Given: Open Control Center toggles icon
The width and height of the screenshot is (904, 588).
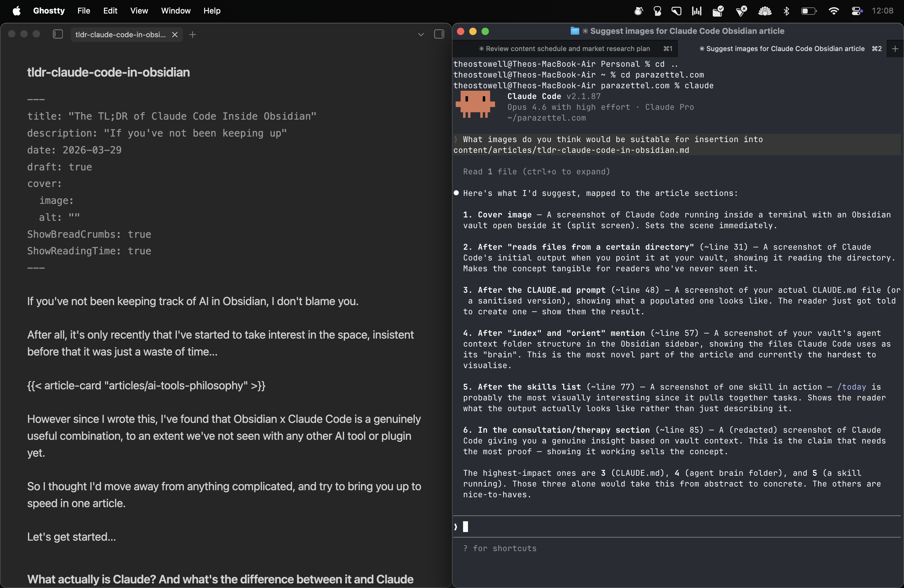Looking at the screenshot, I should (x=857, y=11).
